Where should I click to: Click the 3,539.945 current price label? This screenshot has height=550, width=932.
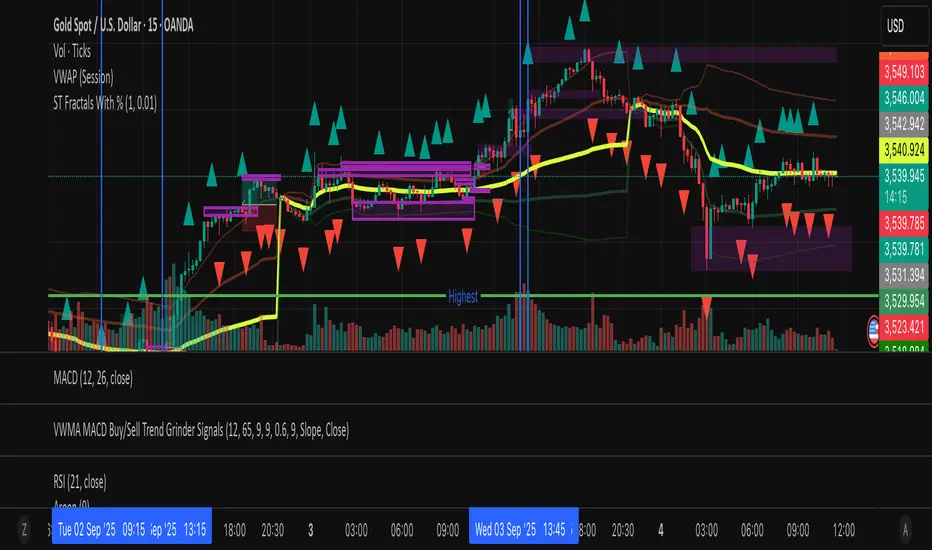pos(903,175)
